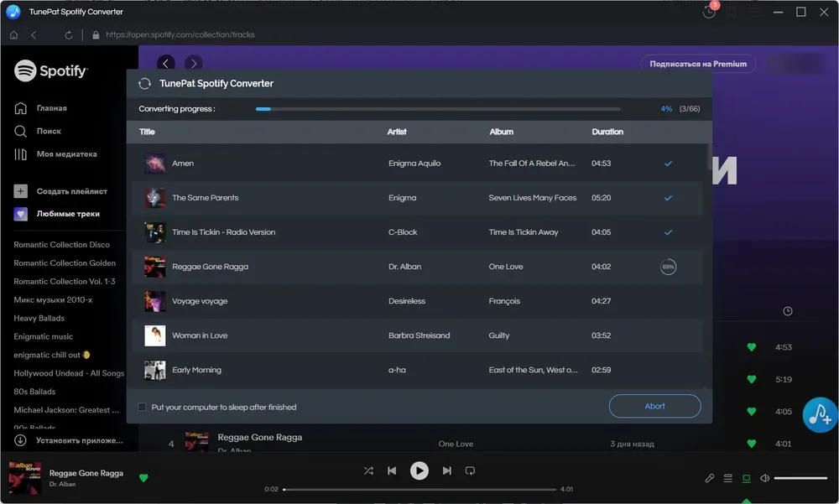839x504 pixels.
Task: Select the 'Enigmatic music' playlist
Action: point(44,336)
